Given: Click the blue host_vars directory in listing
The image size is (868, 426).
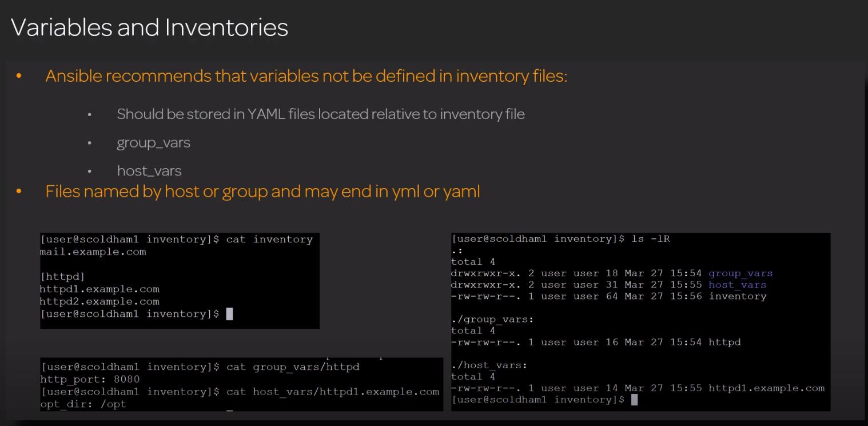Looking at the screenshot, I should [x=737, y=285].
